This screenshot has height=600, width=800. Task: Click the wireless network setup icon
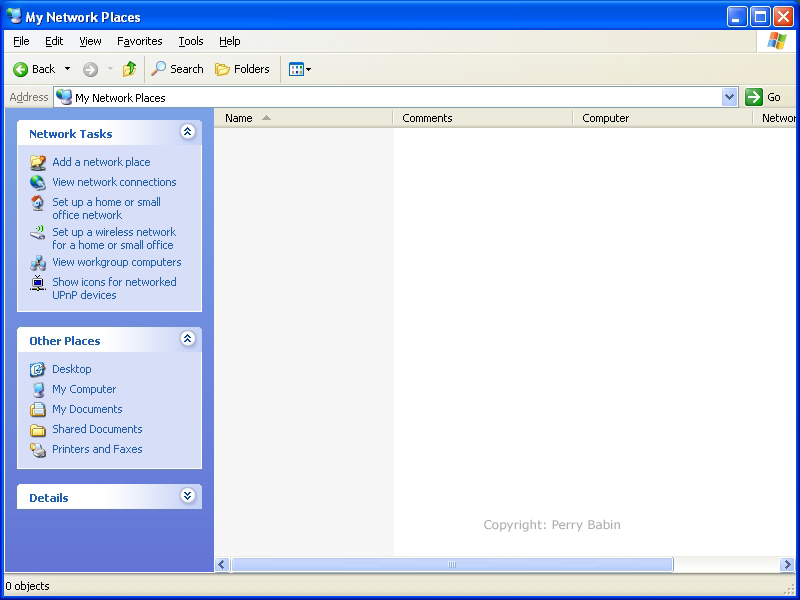pyautogui.click(x=38, y=233)
